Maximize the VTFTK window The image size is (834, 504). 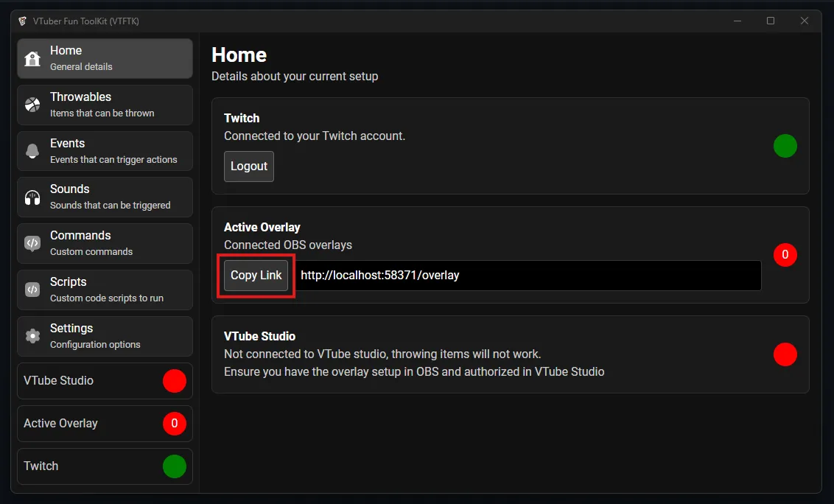click(x=771, y=21)
